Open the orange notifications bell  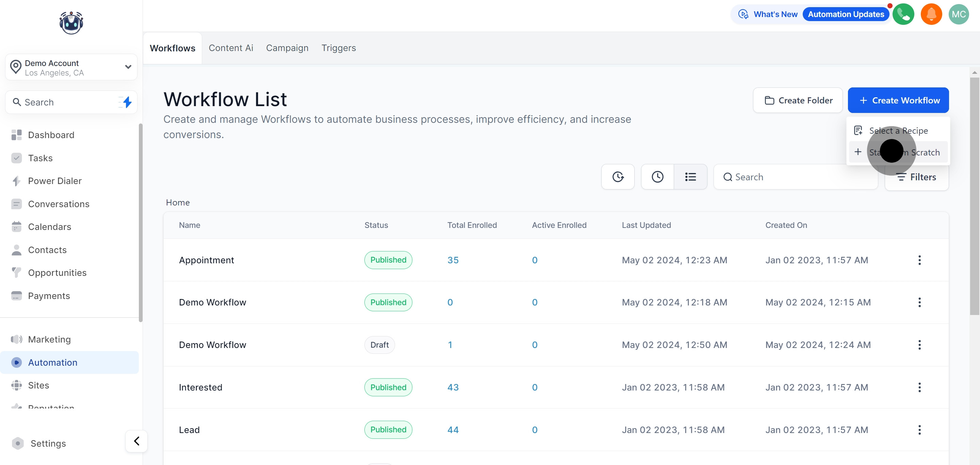click(931, 14)
